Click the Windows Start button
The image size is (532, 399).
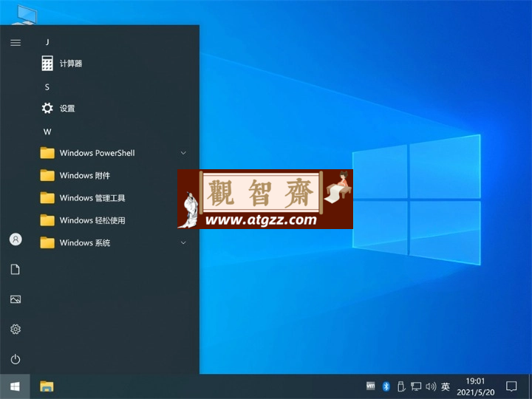point(15,386)
